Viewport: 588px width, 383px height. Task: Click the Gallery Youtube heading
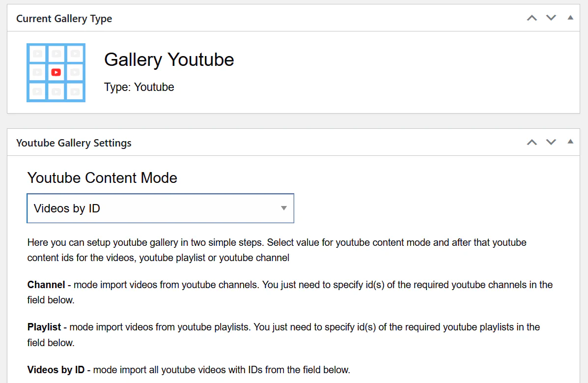pyautogui.click(x=169, y=59)
